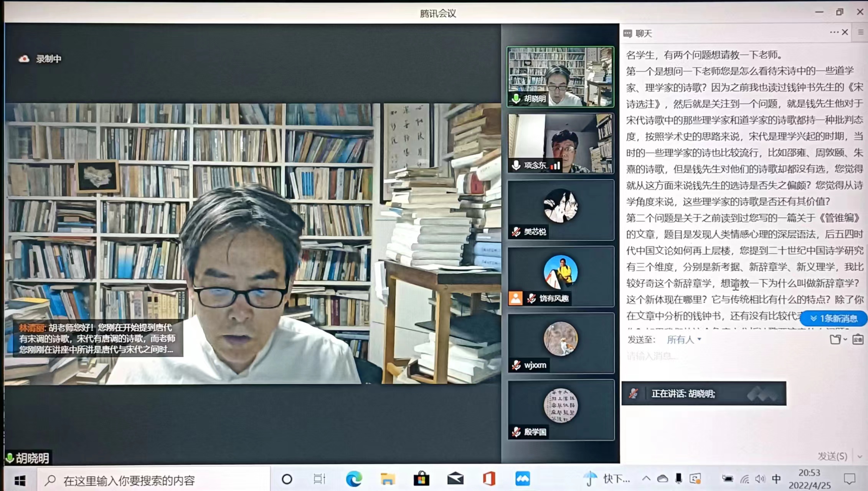Expand the 所有人 recipient dropdown

tap(684, 339)
